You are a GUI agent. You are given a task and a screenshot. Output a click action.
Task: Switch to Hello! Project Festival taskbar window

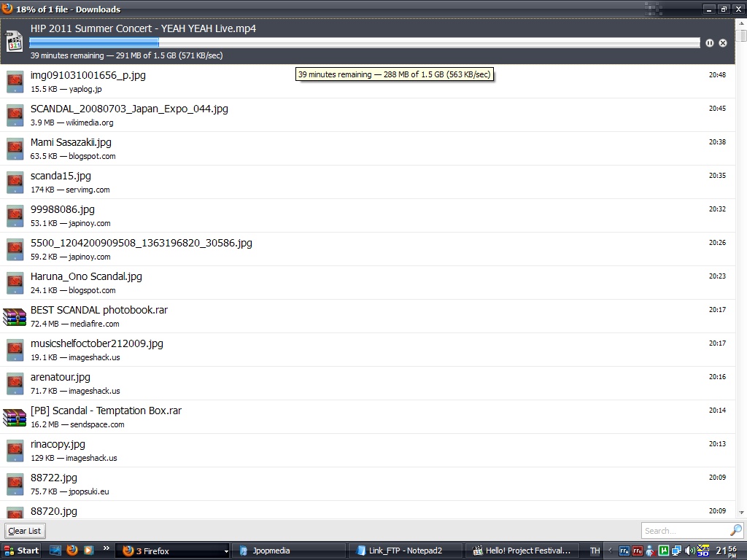click(522, 551)
